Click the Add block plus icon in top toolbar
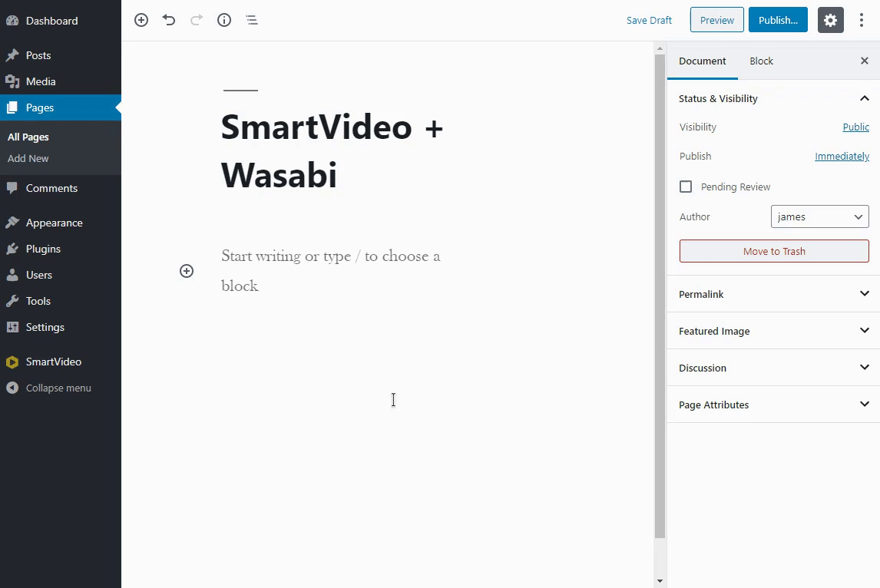This screenshot has height=588, width=880. click(x=141, y=20)
